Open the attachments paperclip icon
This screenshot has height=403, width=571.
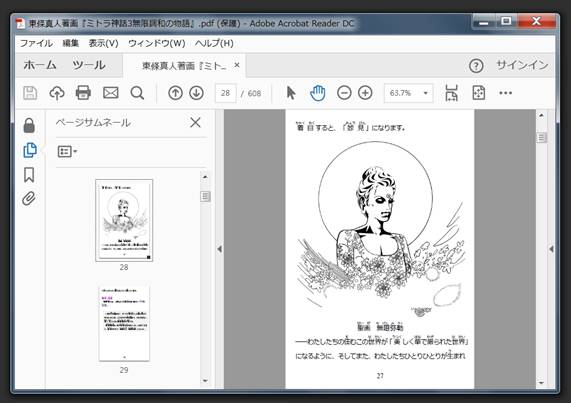[x=29, y=198]
